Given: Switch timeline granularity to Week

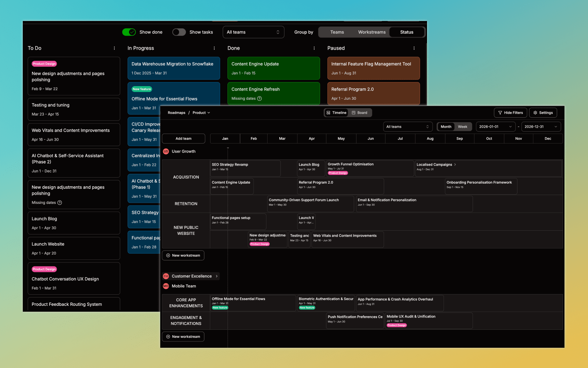Looking at the screenshot, I should [x=463, y=127].
